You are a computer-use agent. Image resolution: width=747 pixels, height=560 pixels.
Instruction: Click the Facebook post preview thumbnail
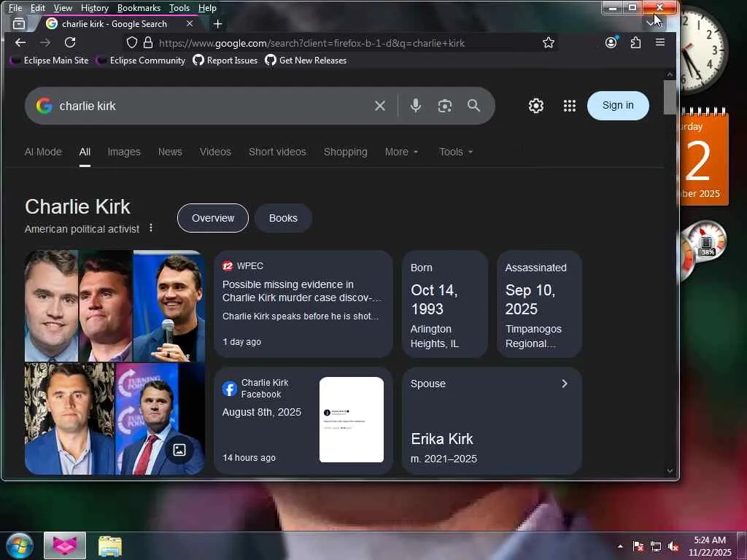pyautogui.click(x=352, y=419)
